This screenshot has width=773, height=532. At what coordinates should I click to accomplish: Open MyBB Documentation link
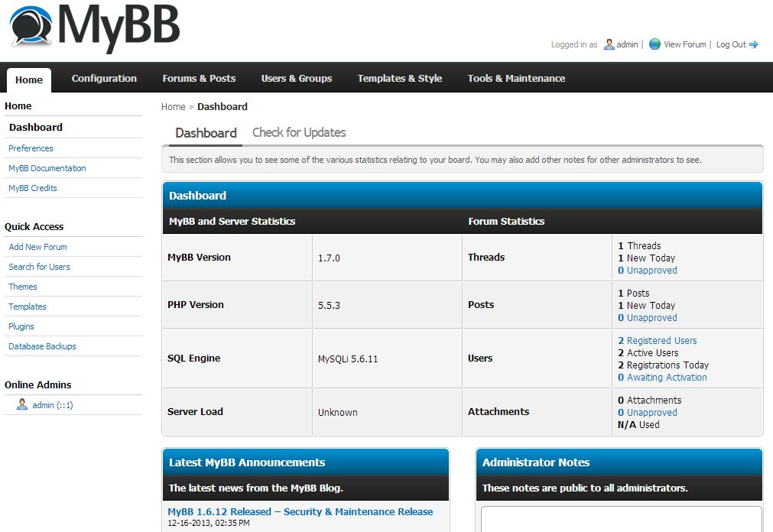(47, 168)
